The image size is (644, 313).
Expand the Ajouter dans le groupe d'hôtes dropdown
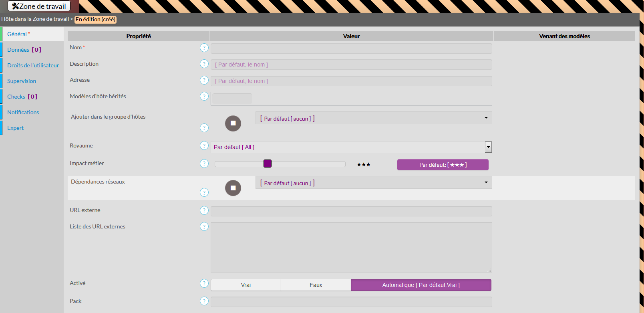point(486,118)
